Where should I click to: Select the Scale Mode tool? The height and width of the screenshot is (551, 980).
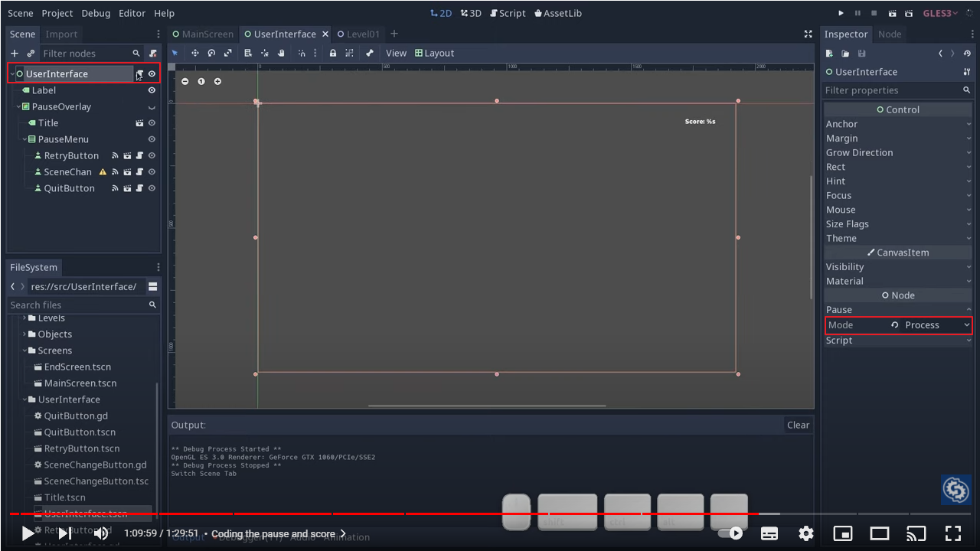coord(228,53)
